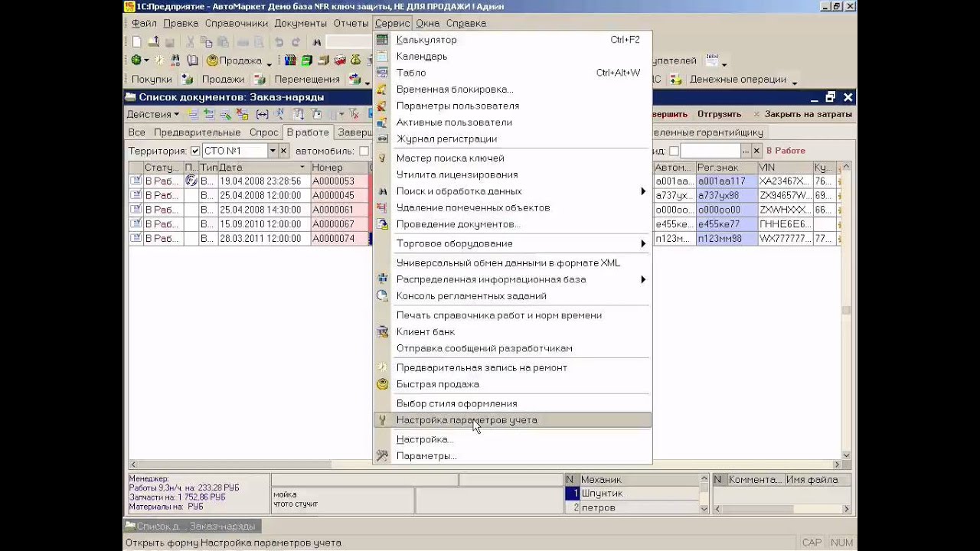Click the tools icon beside Параметры...

[382, 456]
